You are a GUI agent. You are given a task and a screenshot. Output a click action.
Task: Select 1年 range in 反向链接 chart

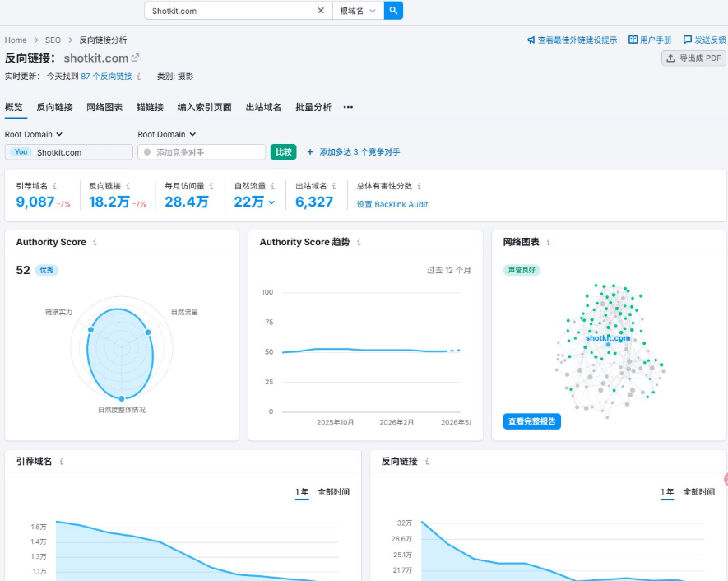pyautogui.click(x=667, y=492)
